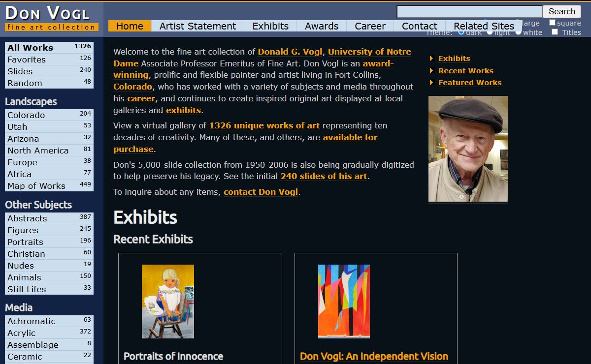Screen dimensions: 591x364
Task: Click the Search button
Action: [561, 11]
